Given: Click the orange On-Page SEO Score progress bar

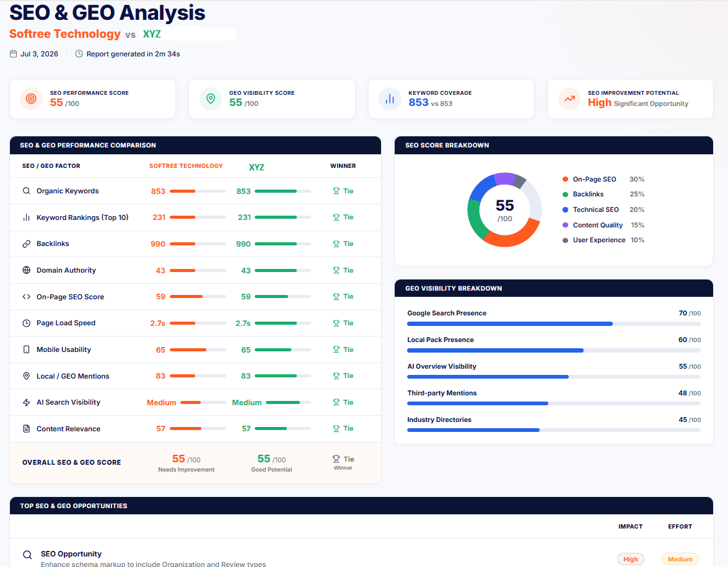Looking at the screenshot, I should 198,297.
